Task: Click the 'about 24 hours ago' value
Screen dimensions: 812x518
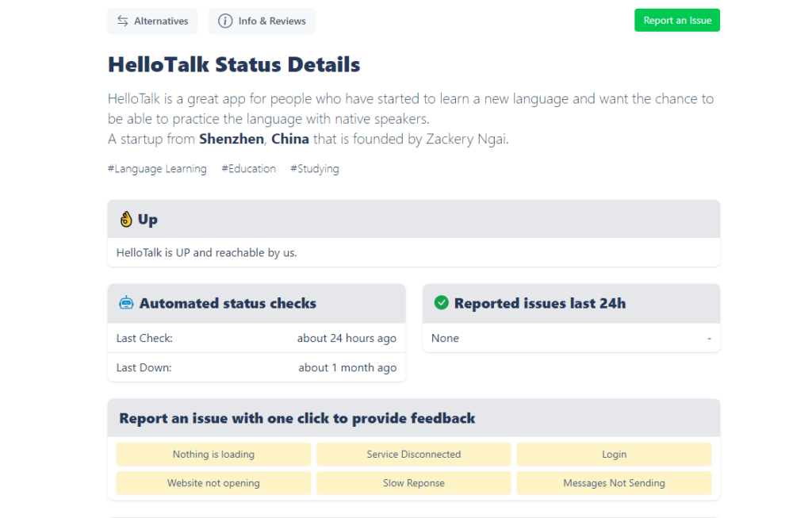Action: (347, 338)
